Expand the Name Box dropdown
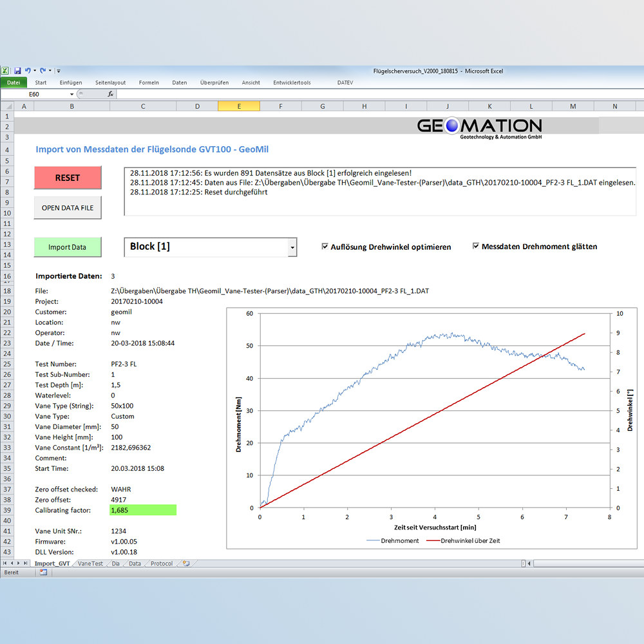This screenshot has height=644, width=644. (72, 95)
